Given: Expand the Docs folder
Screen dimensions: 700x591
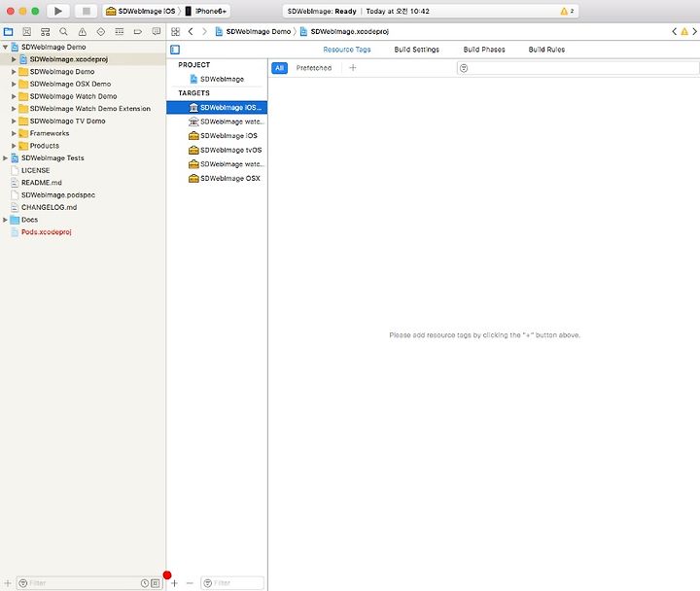Looking at the screenshot, I should [x=6, y=220].
